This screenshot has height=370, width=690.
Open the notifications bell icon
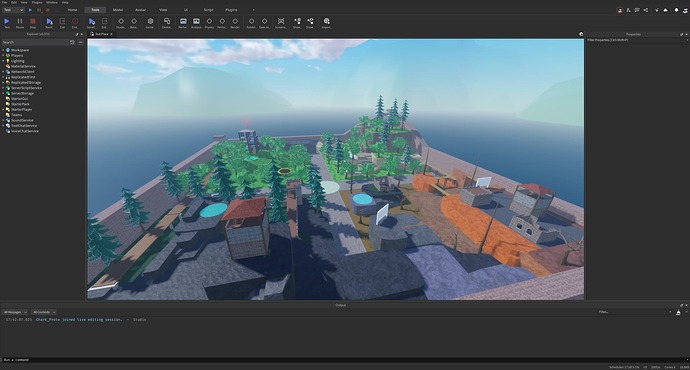pyautogui.click(x=676, y=10)
